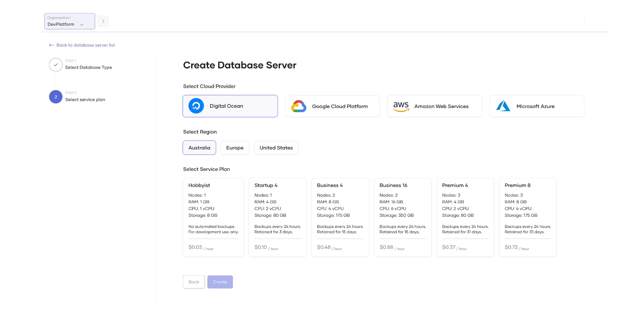Choose the Business 16 plan card
Screen dimensions: 644x310
(x=402, y=217)
